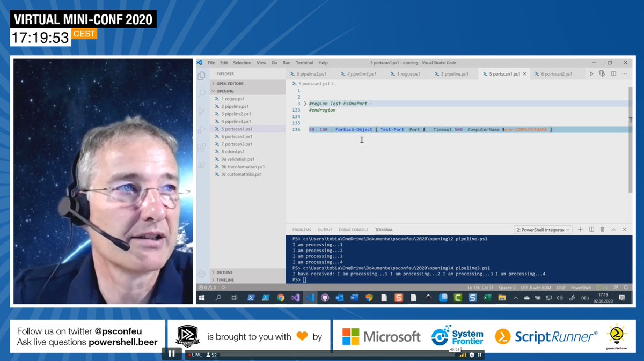Open the Extensions view in activity bar
Image resolution: width=644 pixels, height=361 pixels.
click(x=202, y=147)
